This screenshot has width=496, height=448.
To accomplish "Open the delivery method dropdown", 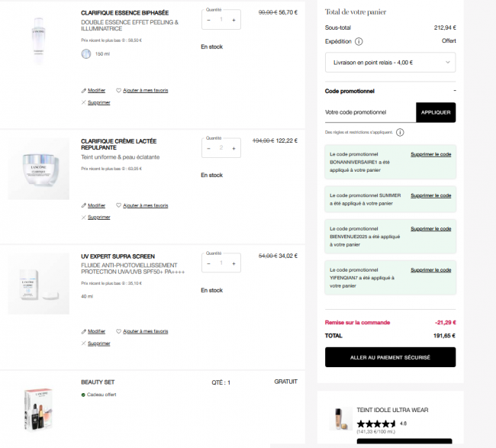I will (391, 63).
